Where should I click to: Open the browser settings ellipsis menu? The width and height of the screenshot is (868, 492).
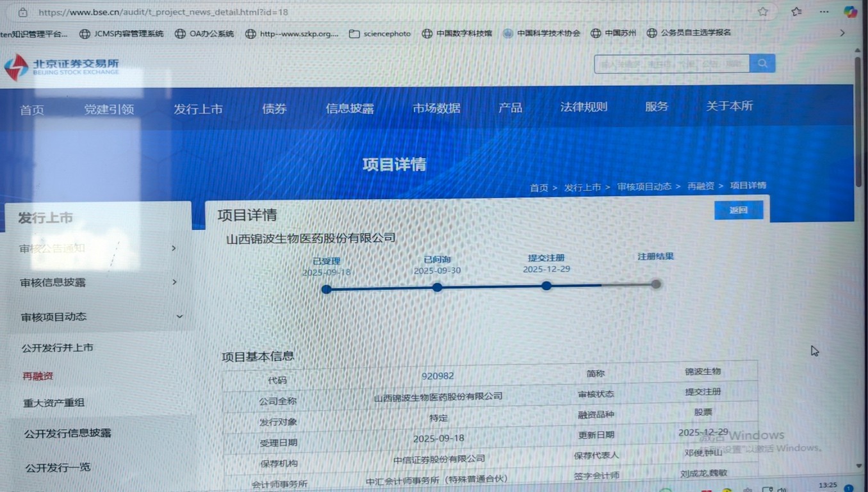tap(824, 12)
